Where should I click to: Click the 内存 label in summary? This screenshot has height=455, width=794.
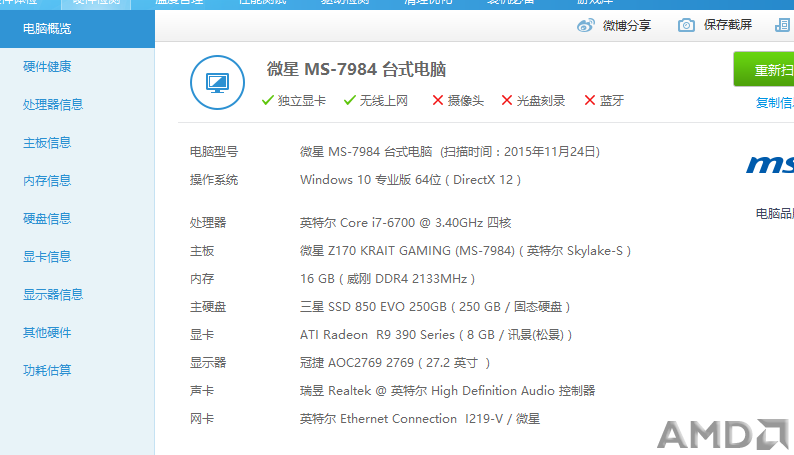[x=202, y=279]
